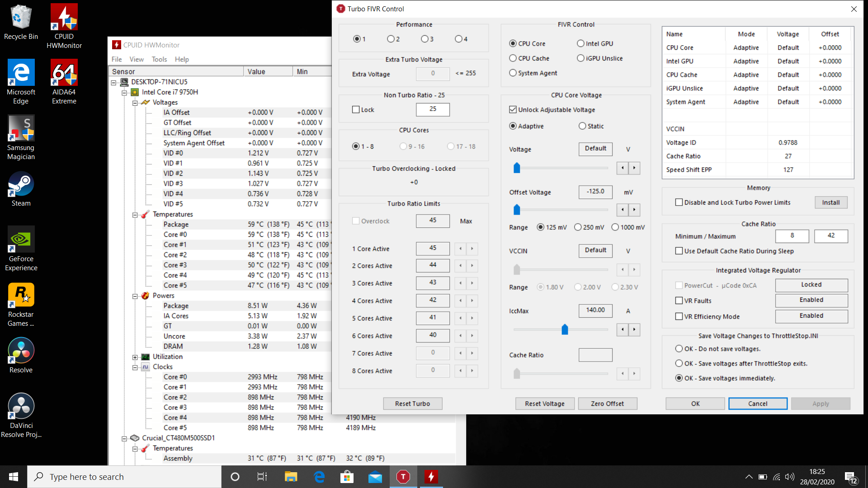Click the Offset Voltage value field
Screen dimensions: 868x488
tap(595, 192)
